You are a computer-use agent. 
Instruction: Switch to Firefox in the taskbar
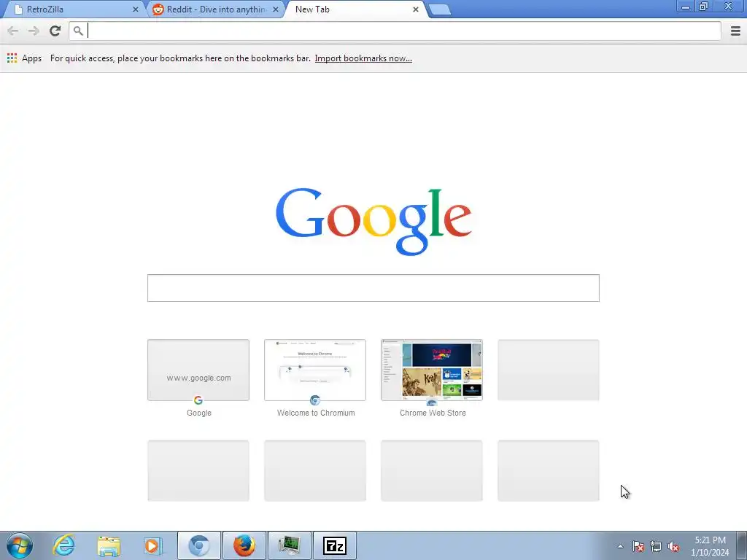(244, 545)
